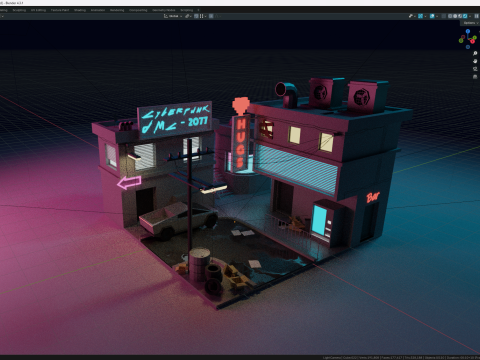Toggle perspective/orthographic view icon
This screenshot has width=480, height=360.
[475, 77]
